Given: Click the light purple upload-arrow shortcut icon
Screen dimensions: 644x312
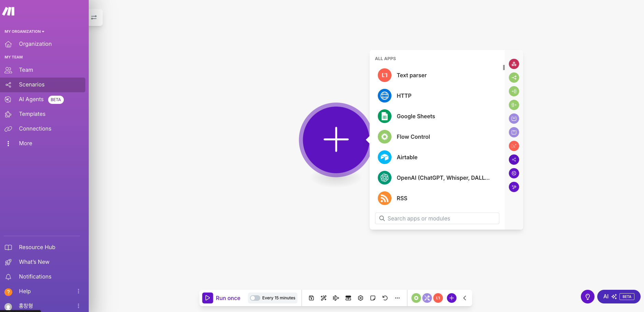Looking at the screenshot, I should [x=514, y=132].
